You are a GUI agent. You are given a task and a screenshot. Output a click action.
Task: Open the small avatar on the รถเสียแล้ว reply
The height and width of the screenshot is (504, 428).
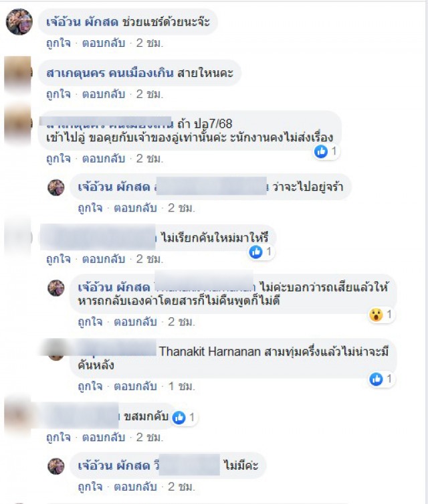coord(56,288)
